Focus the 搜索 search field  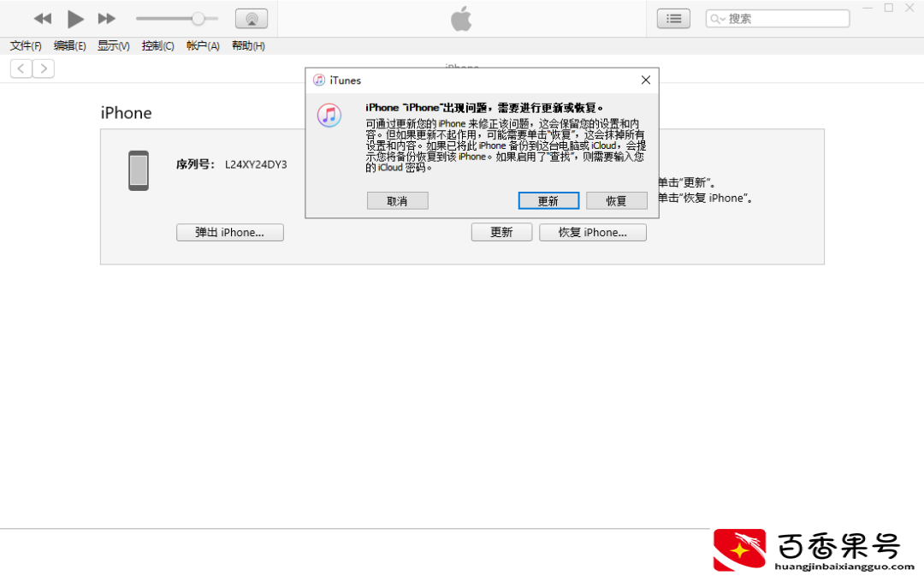[778, 19]
